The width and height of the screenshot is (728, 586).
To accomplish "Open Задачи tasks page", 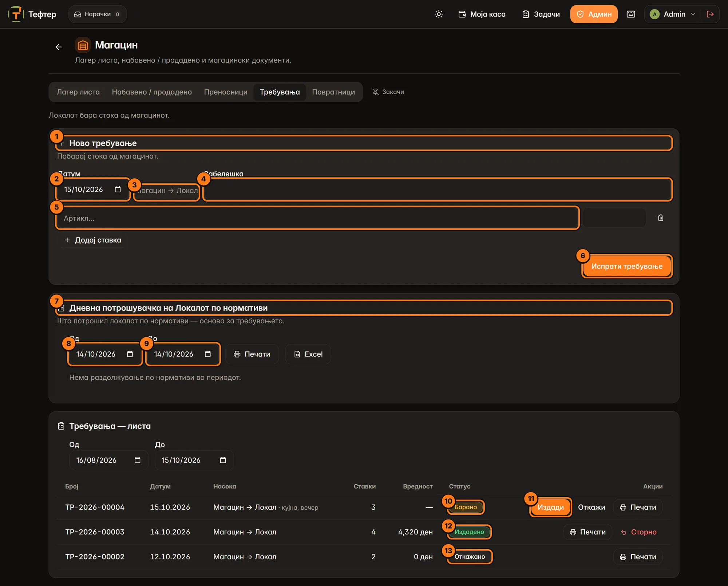I will (541, 14).
